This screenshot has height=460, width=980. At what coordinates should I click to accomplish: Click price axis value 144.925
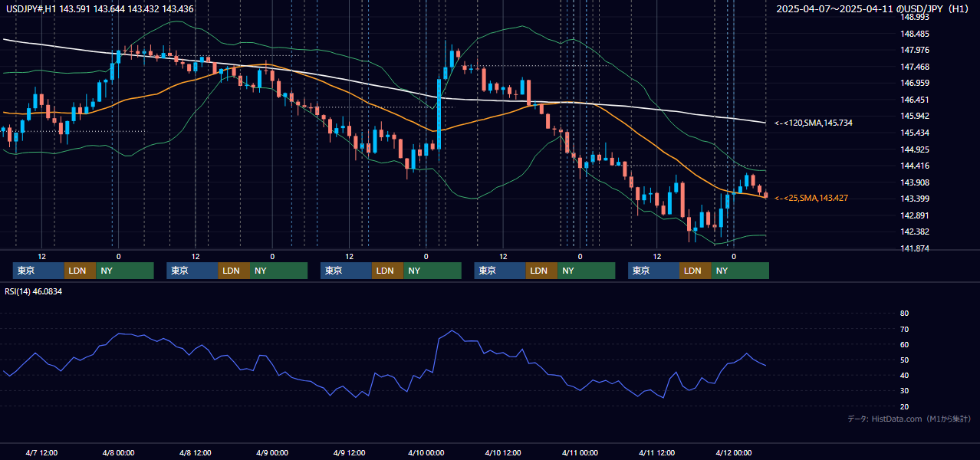pos(915,149)
